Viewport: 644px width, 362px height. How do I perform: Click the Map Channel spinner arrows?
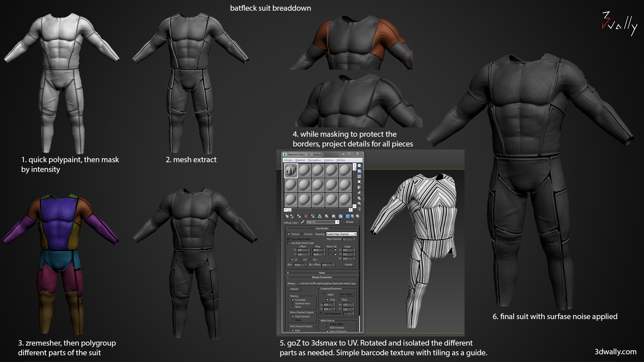[354, 239]
